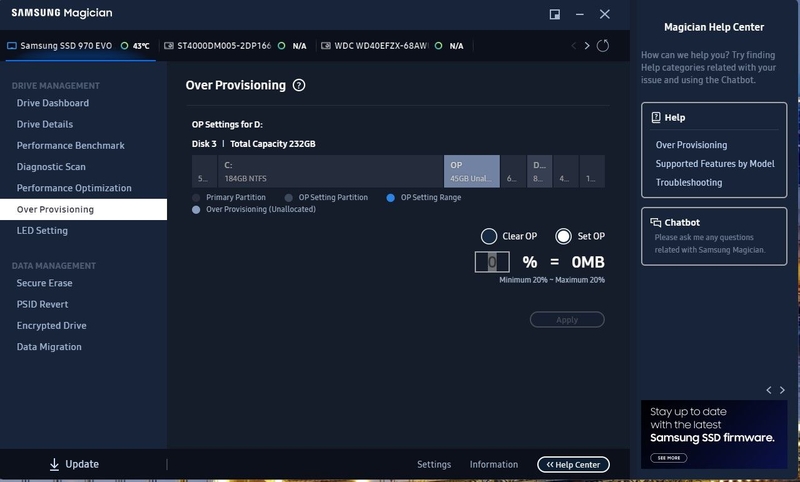800x482 pixels.
Task: Select the OP 45GB Unallocated segment
Action: 471,171
